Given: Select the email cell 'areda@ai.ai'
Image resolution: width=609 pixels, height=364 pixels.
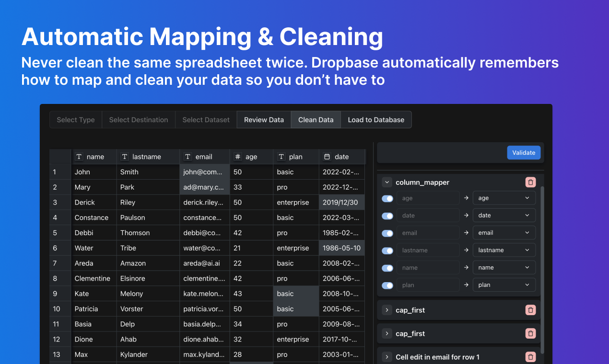Looking at the screenshot, I should click(x=205, y=263).
